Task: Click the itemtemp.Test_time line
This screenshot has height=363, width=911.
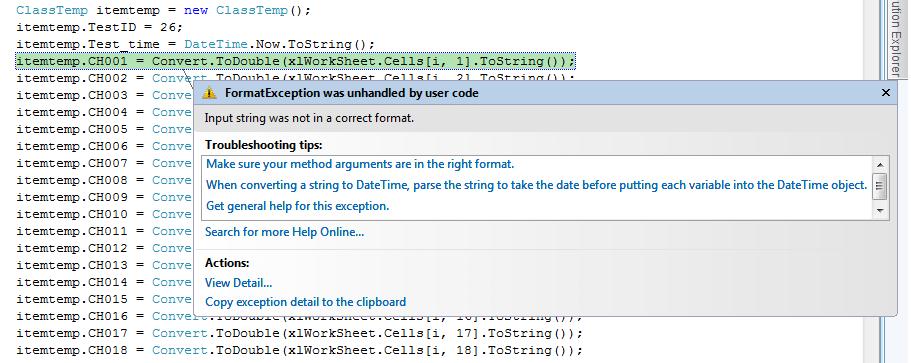Action: [196, 44]
